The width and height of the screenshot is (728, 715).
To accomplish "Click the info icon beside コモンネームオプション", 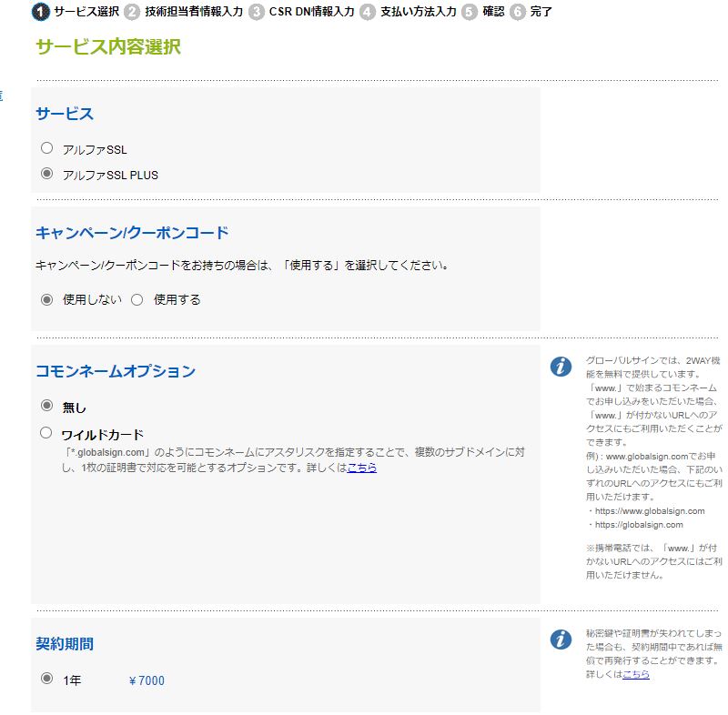I will click(561, 367).
